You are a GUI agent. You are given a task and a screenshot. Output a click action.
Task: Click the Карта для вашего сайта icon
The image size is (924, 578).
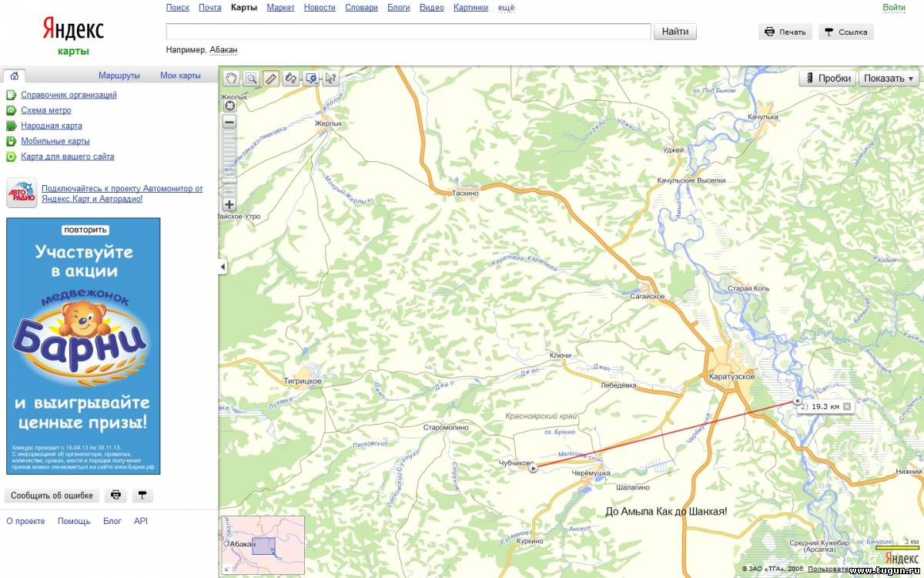click(x=11, y=156)
